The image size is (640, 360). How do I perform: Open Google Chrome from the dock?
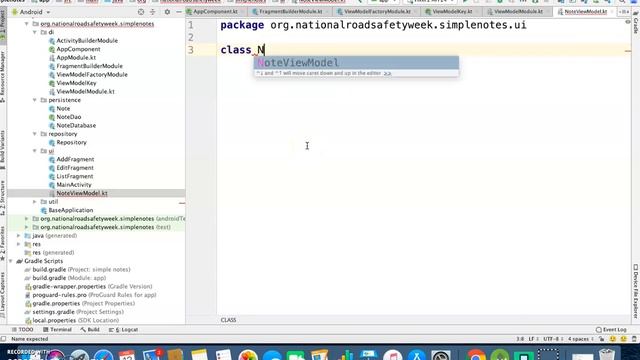coord(476,355)
